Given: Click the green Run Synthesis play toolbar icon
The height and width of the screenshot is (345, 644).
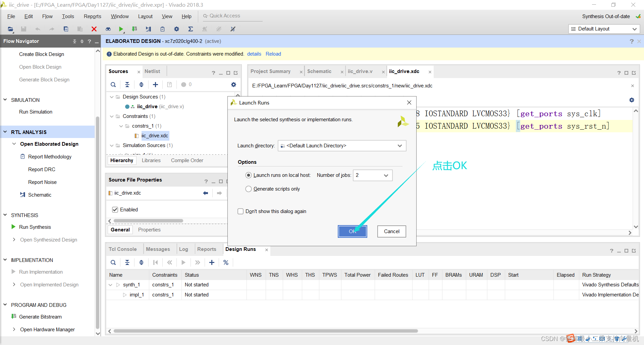Looking at the screenshot, I should (121, 29).
